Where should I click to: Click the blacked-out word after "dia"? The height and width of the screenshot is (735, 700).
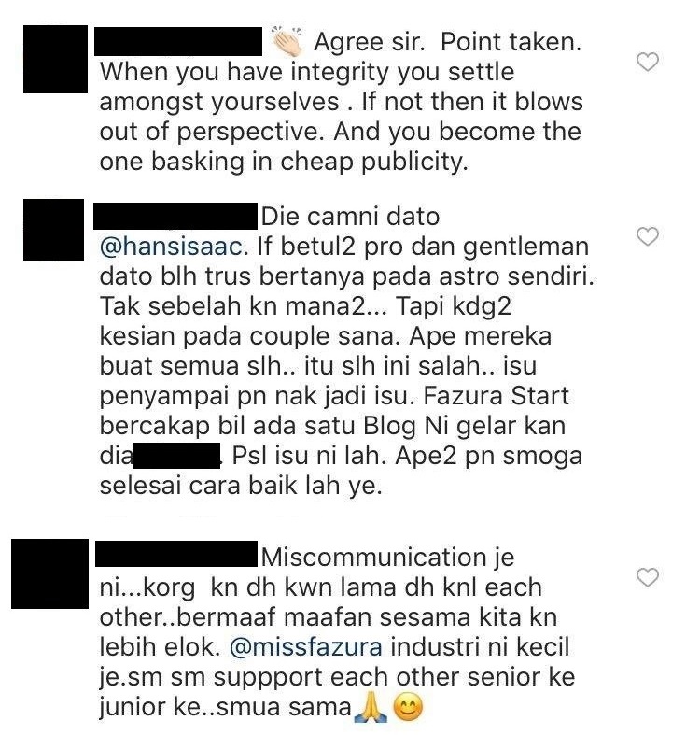pyautogui.click(x=176, y=455)
